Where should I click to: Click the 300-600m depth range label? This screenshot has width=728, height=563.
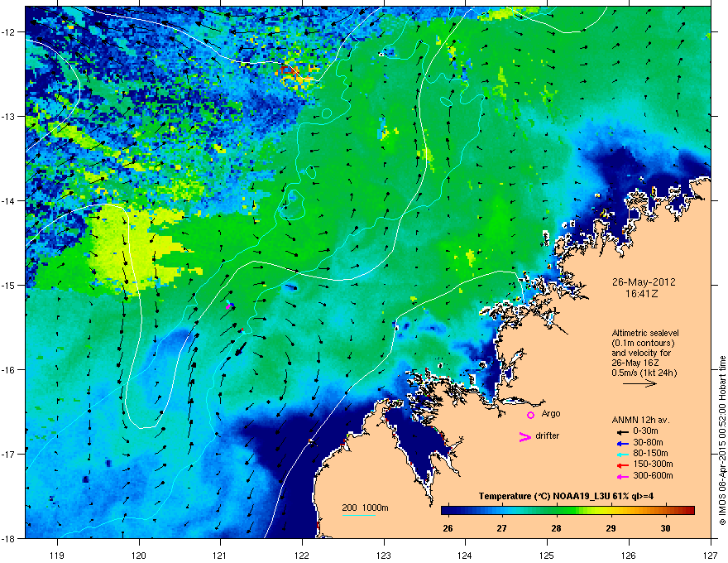click(653, 476)
